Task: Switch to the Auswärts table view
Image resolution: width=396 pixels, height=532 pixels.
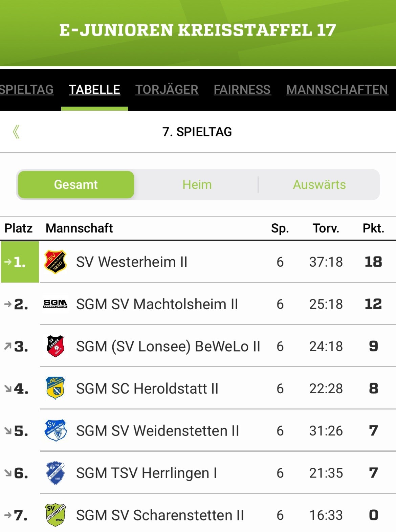Action: (x=319, y=184)
